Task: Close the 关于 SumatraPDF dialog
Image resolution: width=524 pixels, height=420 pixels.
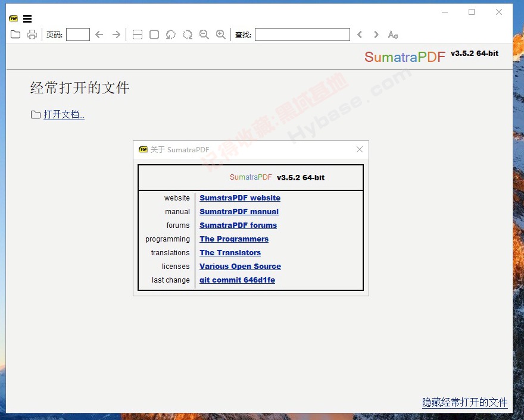Action: 360,149
